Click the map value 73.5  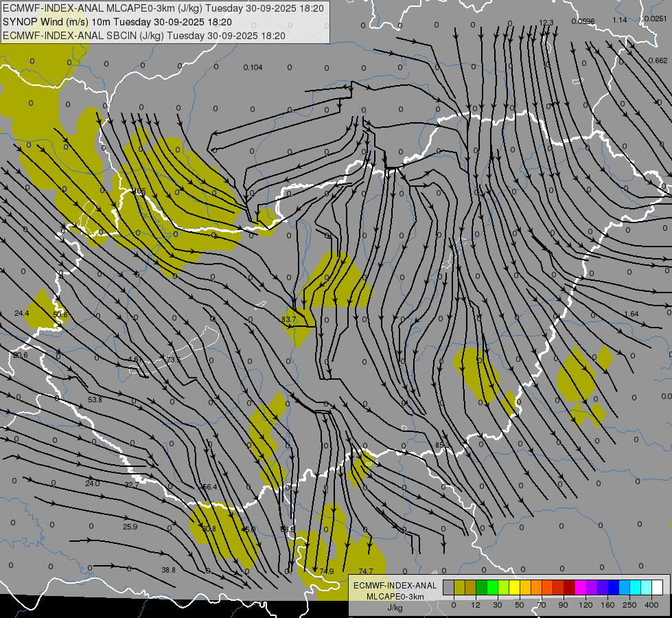tap(174, 360)
